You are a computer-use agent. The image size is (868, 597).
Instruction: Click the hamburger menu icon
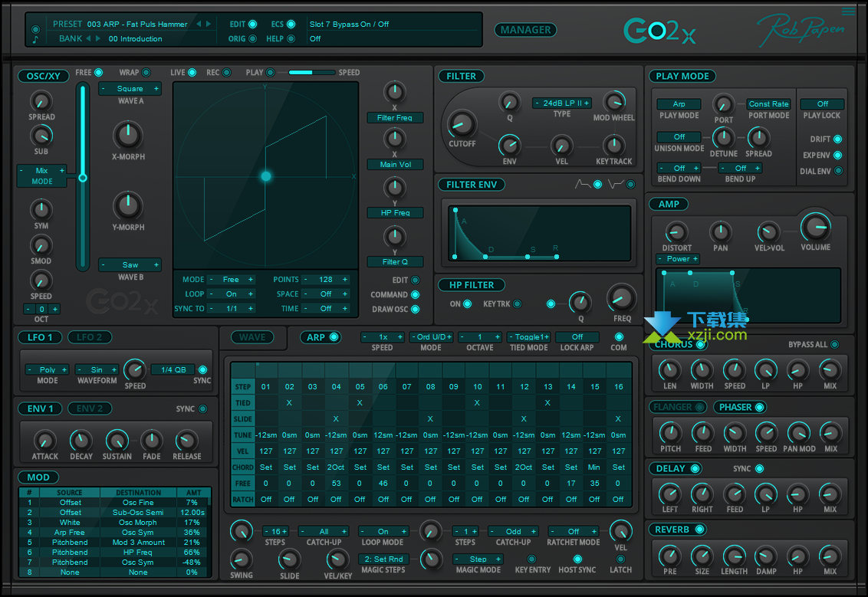pyautogui.click(x=848, y=11)
